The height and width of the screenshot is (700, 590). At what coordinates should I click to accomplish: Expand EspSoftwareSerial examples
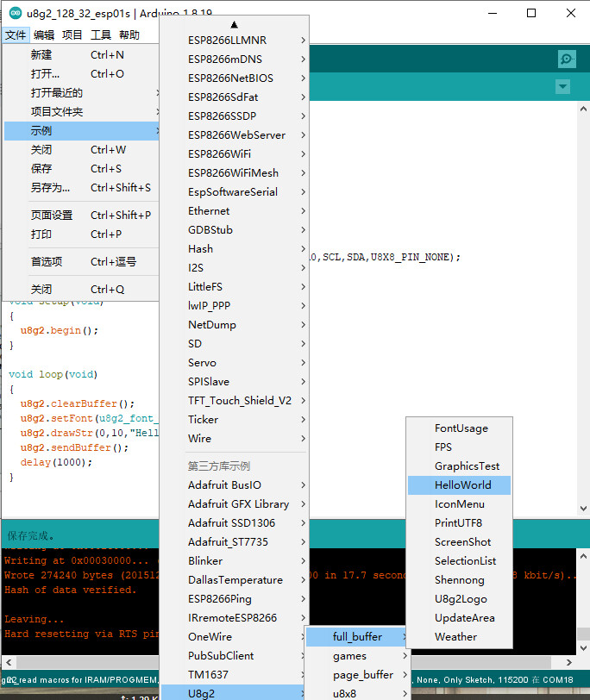(234, 192)
